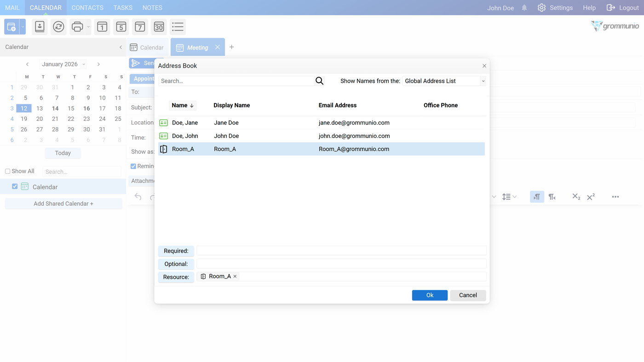Go to previous month

tap(27, 64)
